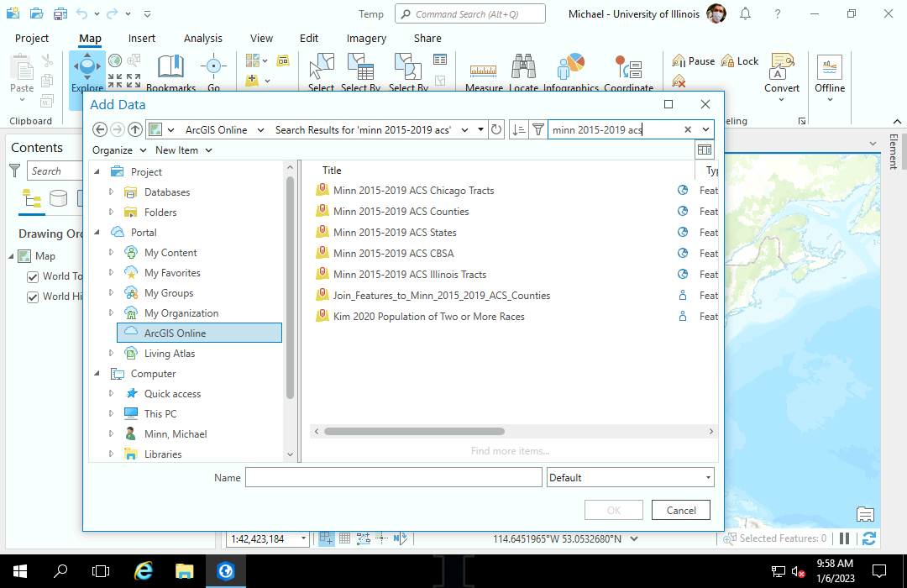Toggle the details pane view icon
Viewport: 907px width, 588px height.
click(705, 150)
